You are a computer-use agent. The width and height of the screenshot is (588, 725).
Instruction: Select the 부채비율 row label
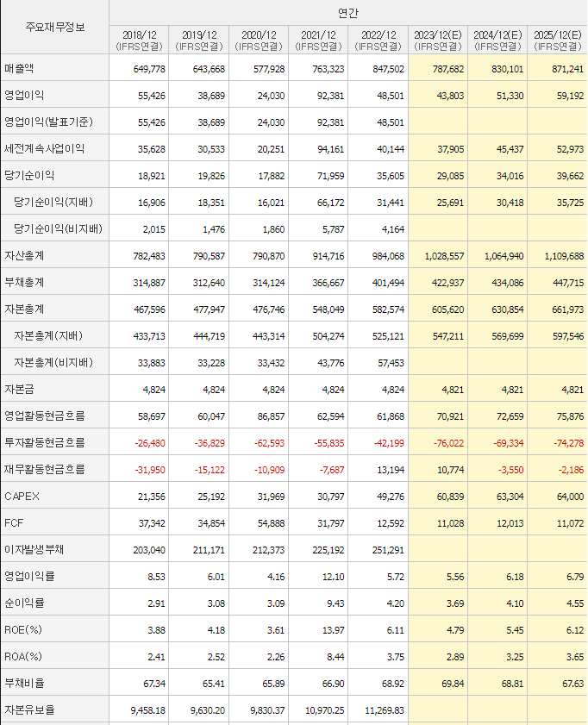24,684
